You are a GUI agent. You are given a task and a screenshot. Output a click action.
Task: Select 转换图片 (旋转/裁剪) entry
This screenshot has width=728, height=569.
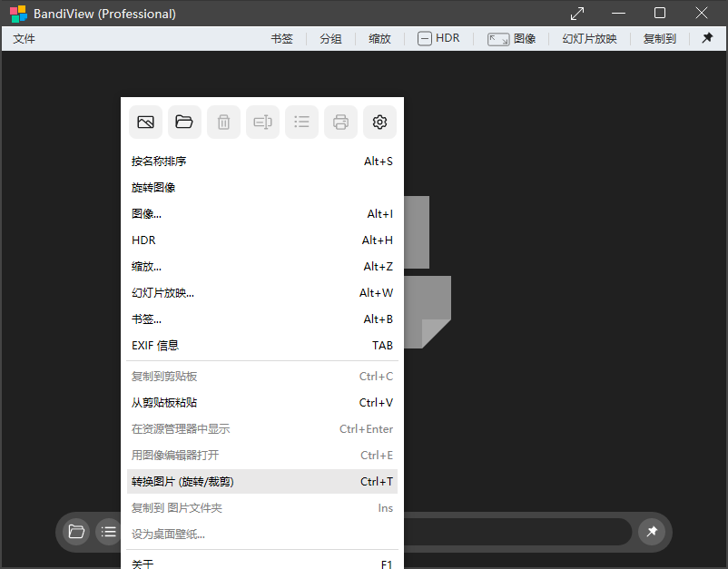click(261, 481)
